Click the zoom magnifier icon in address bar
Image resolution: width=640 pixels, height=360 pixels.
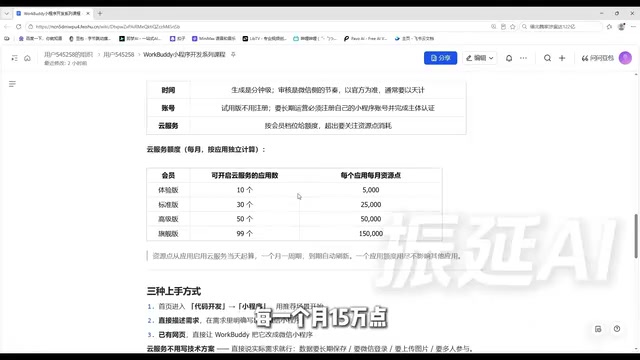pos(493,27)
